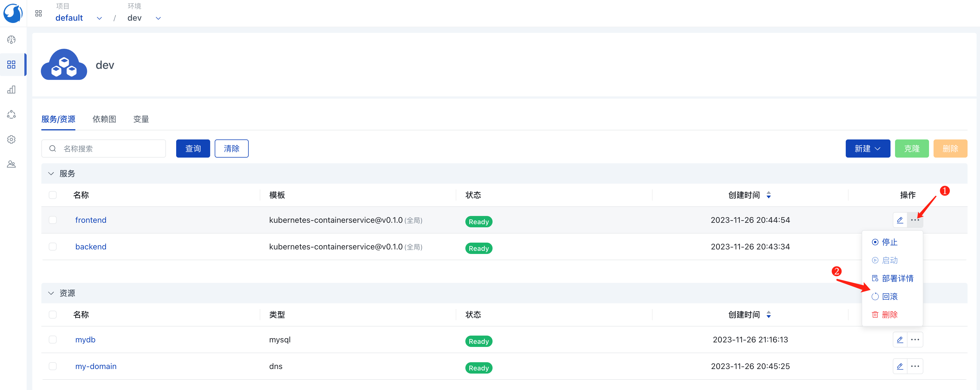Open the settings gear sidebar icon
The height and width of the screenshot is (390, 980).
point(11,139)
